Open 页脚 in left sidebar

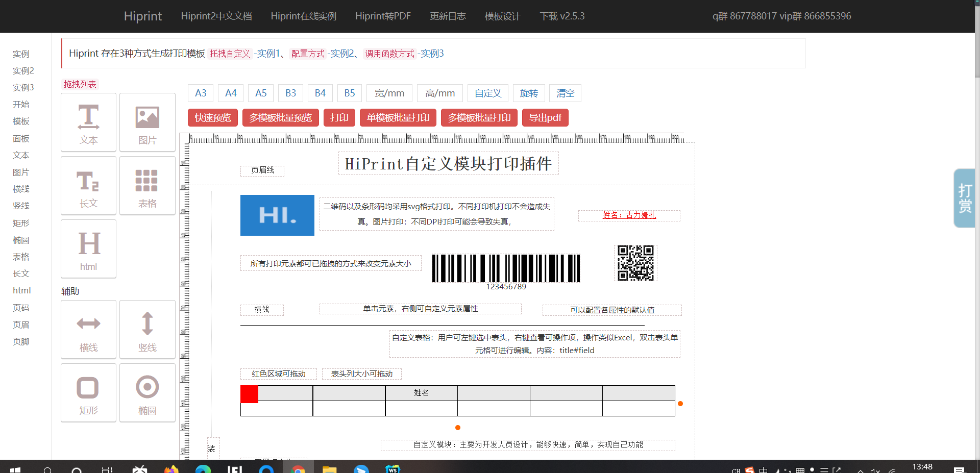[21, 342]
